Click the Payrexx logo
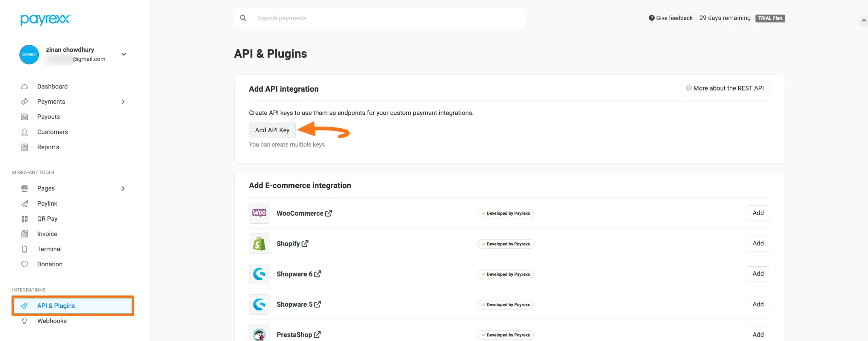The height and width of the screenshot is (341, 868). [45, 20]
